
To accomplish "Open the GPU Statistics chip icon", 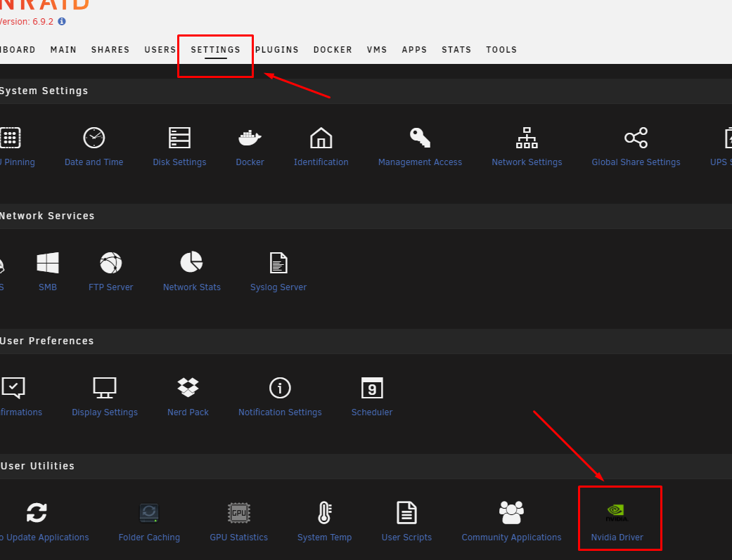I will (238, 513).
